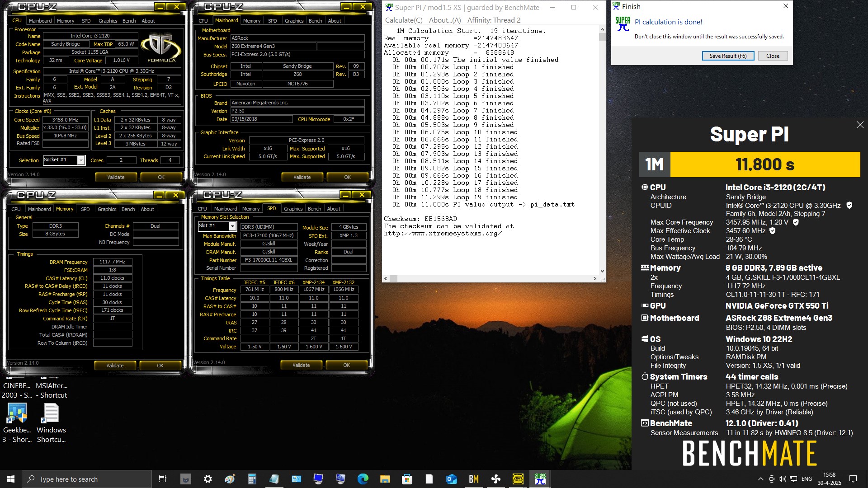868x488 pixels.
Task: Open Task View from the taskbar
Action: point(163,479)
